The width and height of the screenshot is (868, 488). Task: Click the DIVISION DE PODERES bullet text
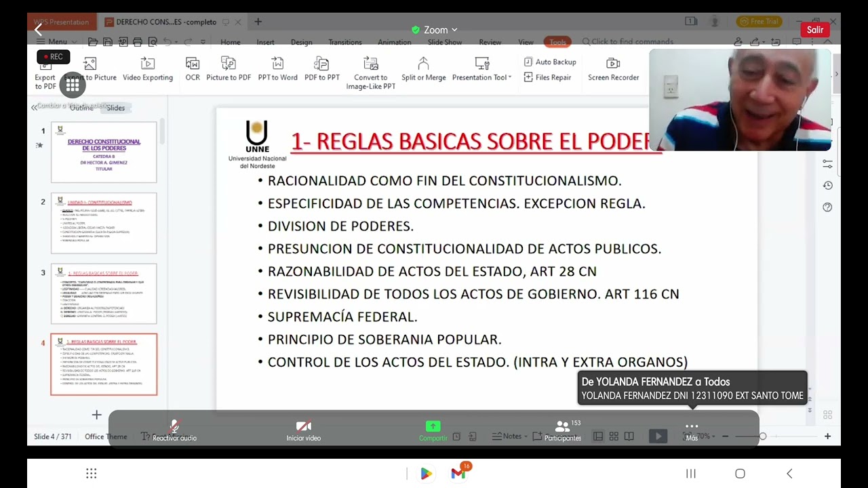point(340,226)
